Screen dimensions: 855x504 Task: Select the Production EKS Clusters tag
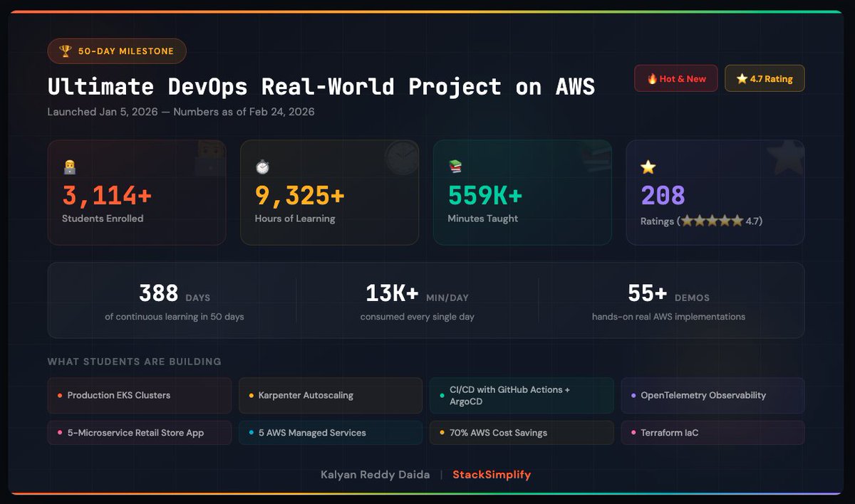pos(140,395)
